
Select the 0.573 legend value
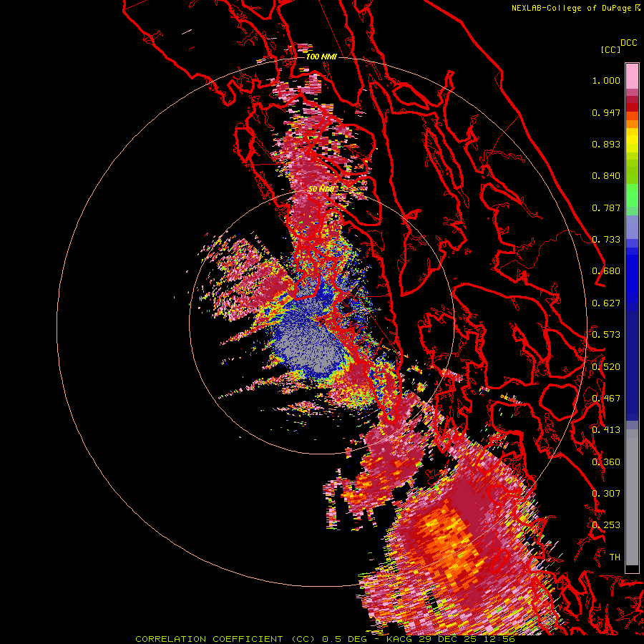tap(606, 335)
